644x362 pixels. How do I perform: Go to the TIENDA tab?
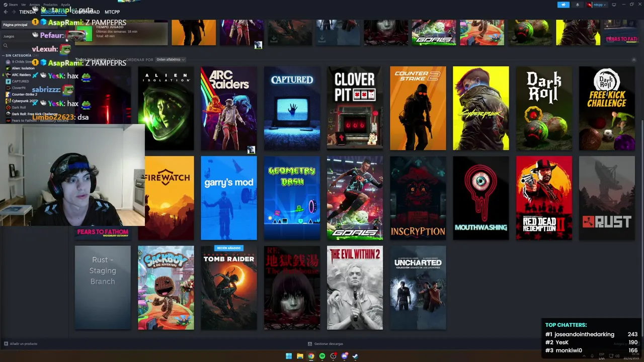(x=28, y=12)
